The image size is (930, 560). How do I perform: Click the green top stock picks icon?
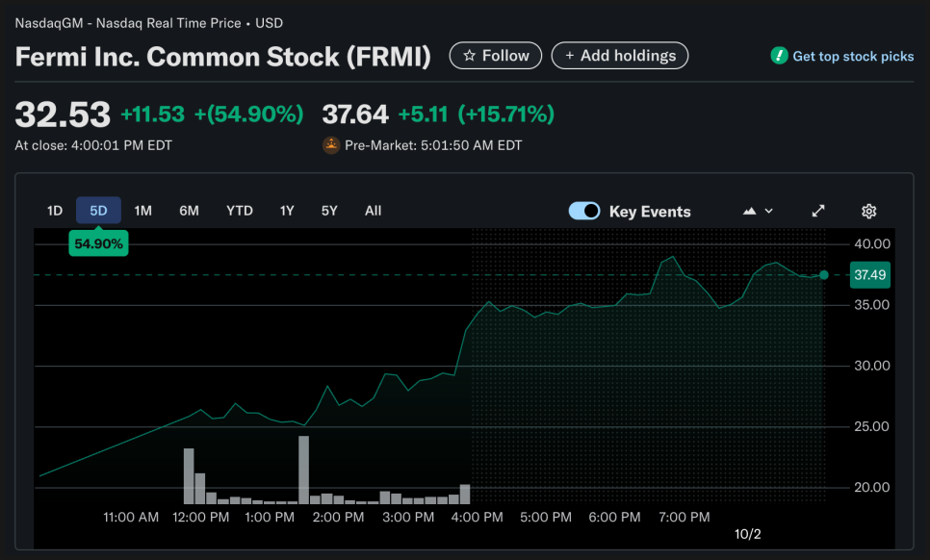780,56
